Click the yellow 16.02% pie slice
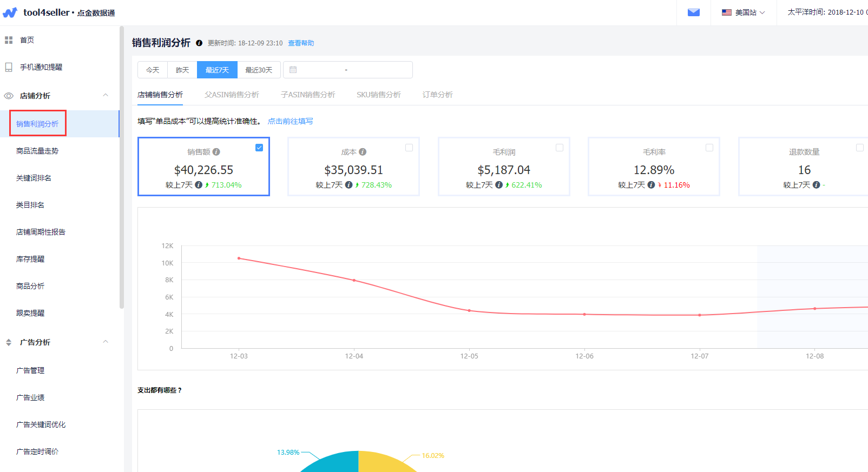The image size is (868, 472). (x=382, y=463)
